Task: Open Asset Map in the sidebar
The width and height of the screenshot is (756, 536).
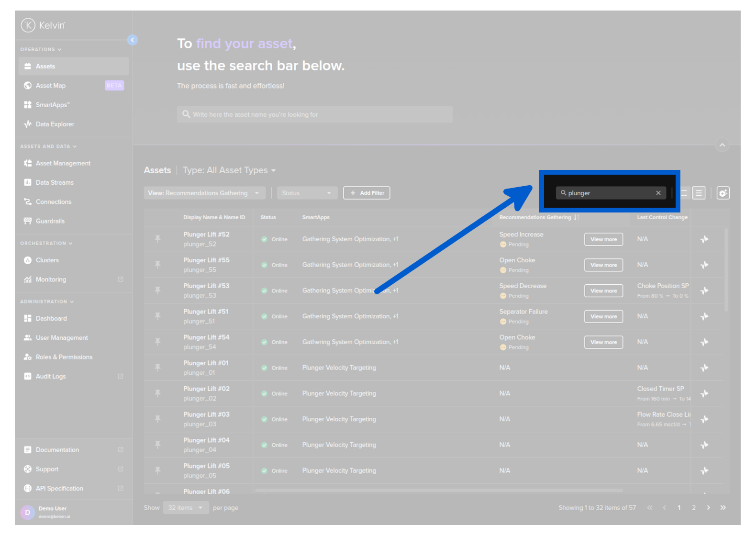Action: click(51, 86)
